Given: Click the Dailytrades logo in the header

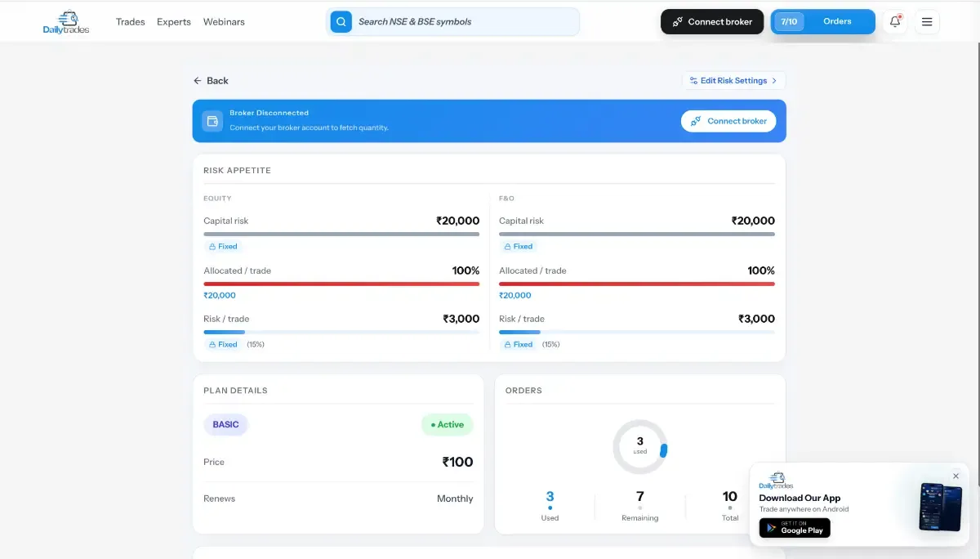Looking at the screenshot, I should [x=66, y=22].
